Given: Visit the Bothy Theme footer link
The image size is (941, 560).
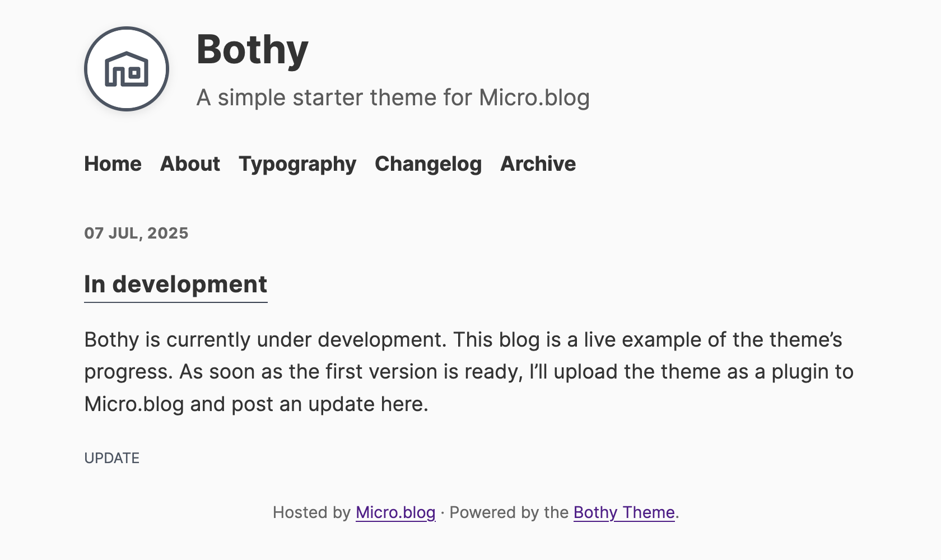Looking at the screenshot, I should pos(624,512).
